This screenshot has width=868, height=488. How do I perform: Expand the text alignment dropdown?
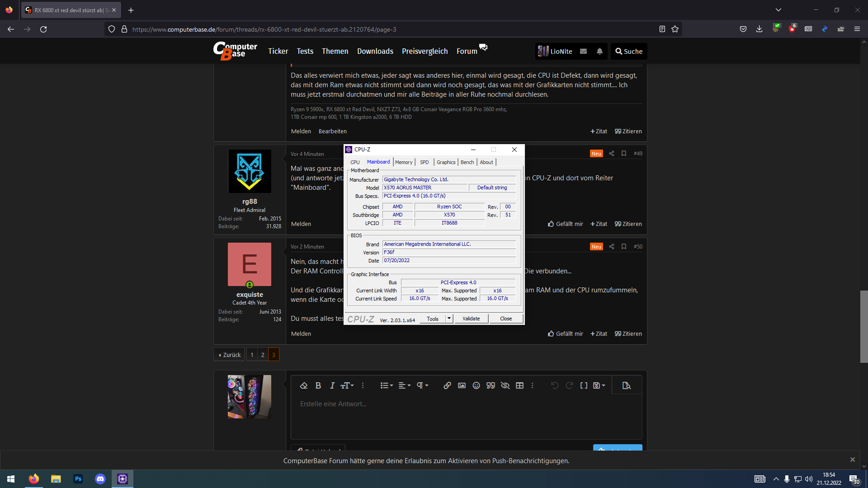tap(405, 385)
